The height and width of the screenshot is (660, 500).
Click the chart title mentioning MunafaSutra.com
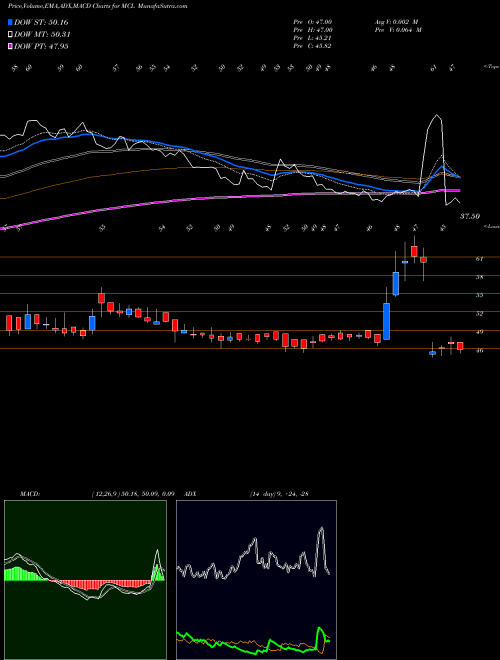[x=98, y=7]
